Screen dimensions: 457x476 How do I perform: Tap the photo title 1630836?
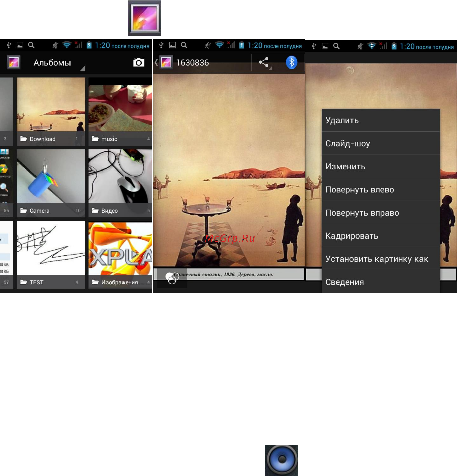click(x=192, y=63)
